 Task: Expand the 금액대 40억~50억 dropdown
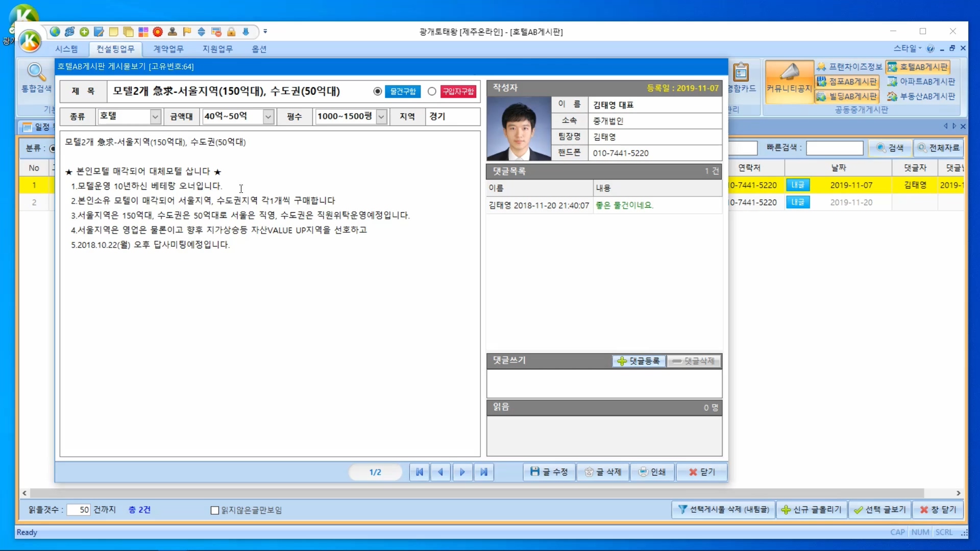click(x=268, y=117)
